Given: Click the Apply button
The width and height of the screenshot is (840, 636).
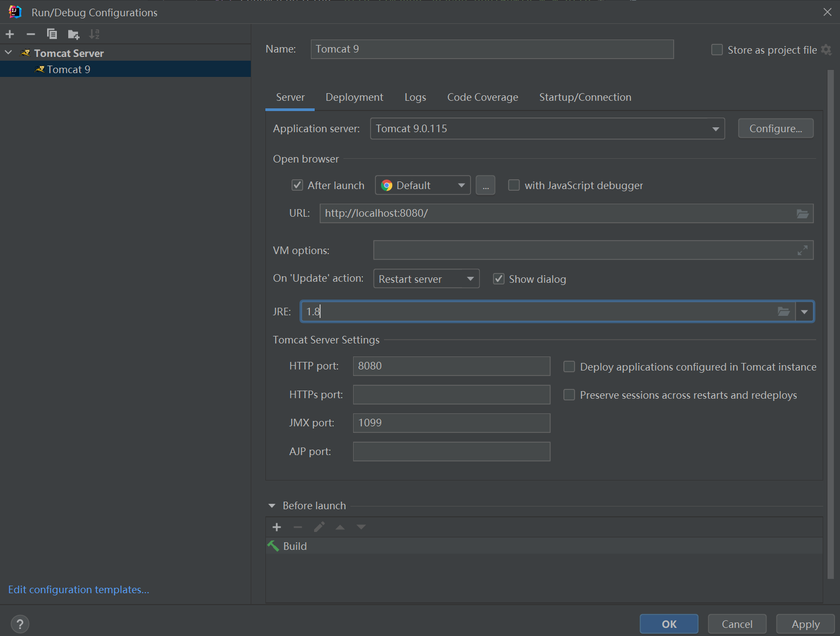Looking at the screenshot, I should (805, 624).
